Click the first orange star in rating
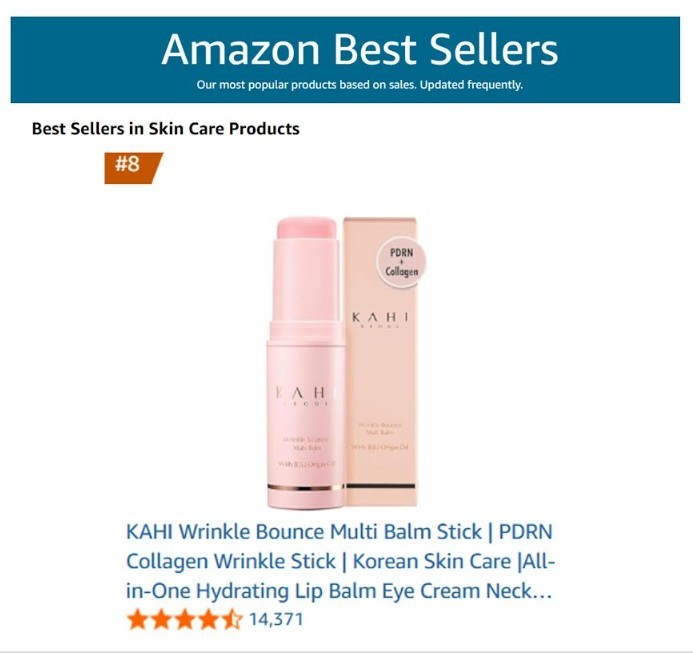The width and height of the screenshot is (693, 653). click(x=138, y=619)
